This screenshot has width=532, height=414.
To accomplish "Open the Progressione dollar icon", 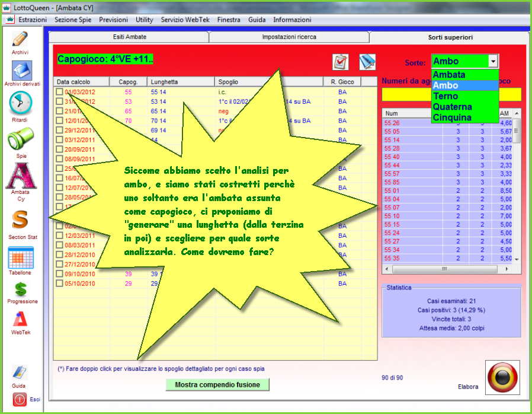I will (21, 289).
